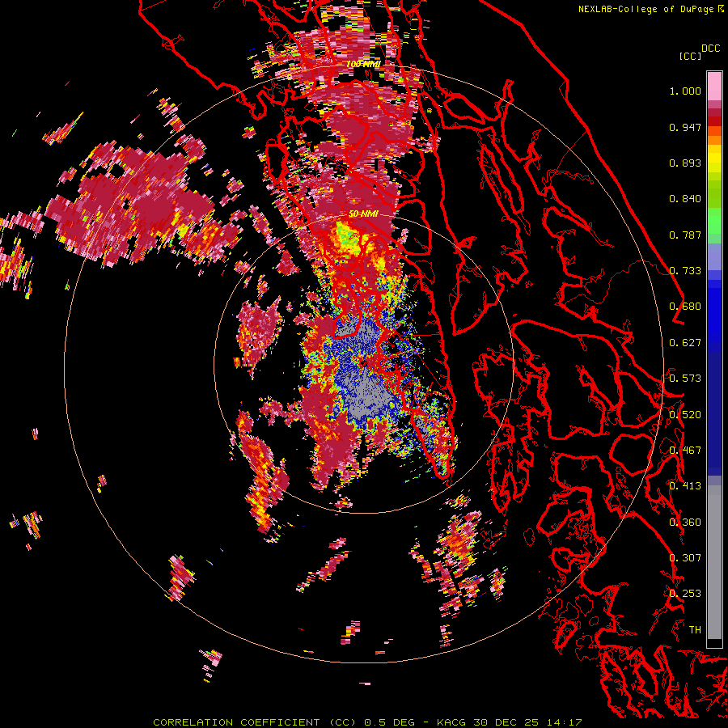The width and height of the screenshot is (728, 728).
Task: Click the 0.253 scale value
Action: coord(685,594)
